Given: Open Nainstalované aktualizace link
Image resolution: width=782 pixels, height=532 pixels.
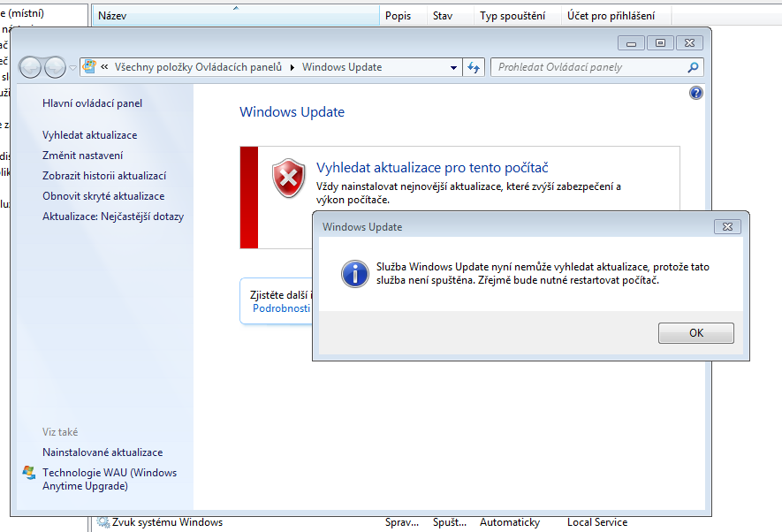Looking at the screenshot, I should point(102,452).
